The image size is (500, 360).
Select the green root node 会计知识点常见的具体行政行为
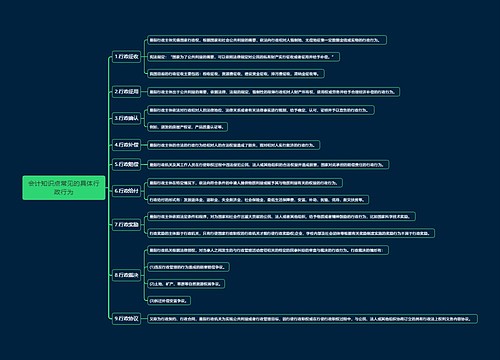click(x=64, y=188)
